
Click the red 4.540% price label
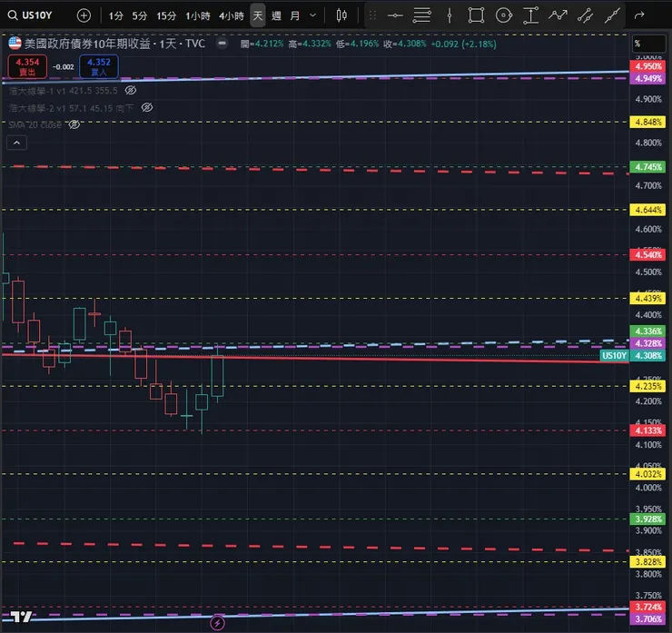click(x=647, y=255)
